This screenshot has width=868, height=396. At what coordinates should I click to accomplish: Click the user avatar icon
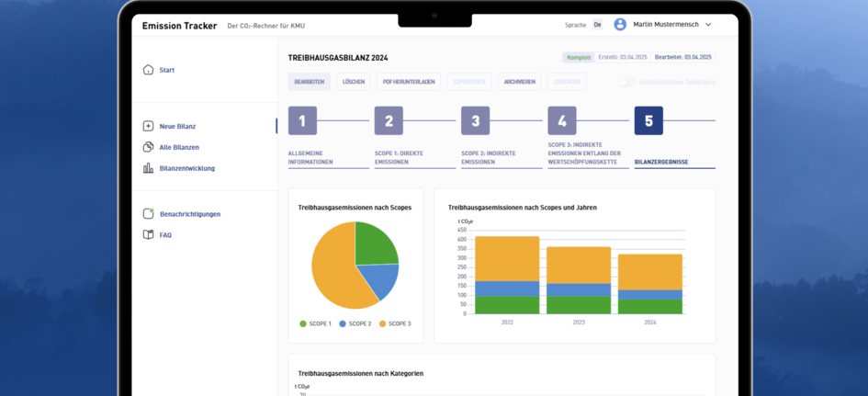click(x=620, y=25)
